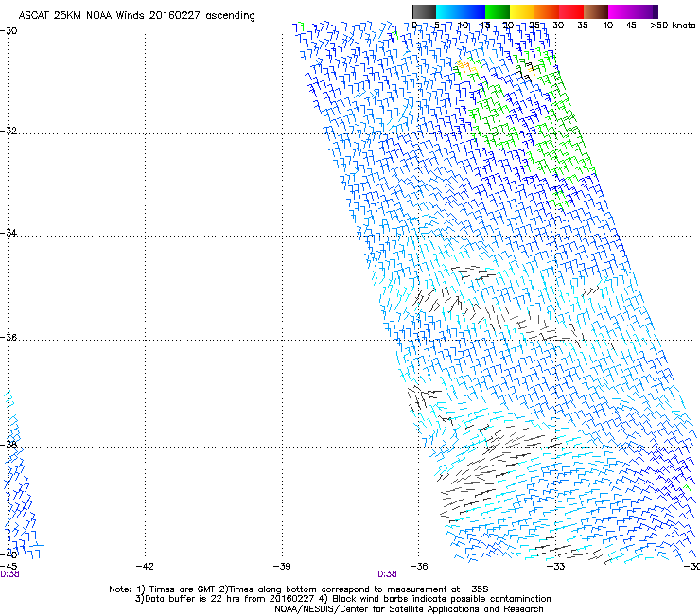700x615 pixels.
Task: Pick the brown 35-40 knots legend swatch
Action: (x=596, y=11)
